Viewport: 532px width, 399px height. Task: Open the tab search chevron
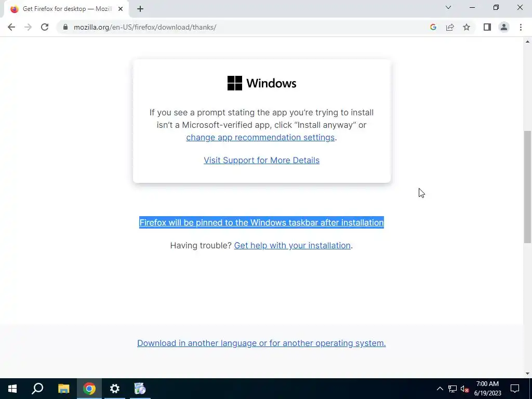pyautogui.click(x=448, y=7)
